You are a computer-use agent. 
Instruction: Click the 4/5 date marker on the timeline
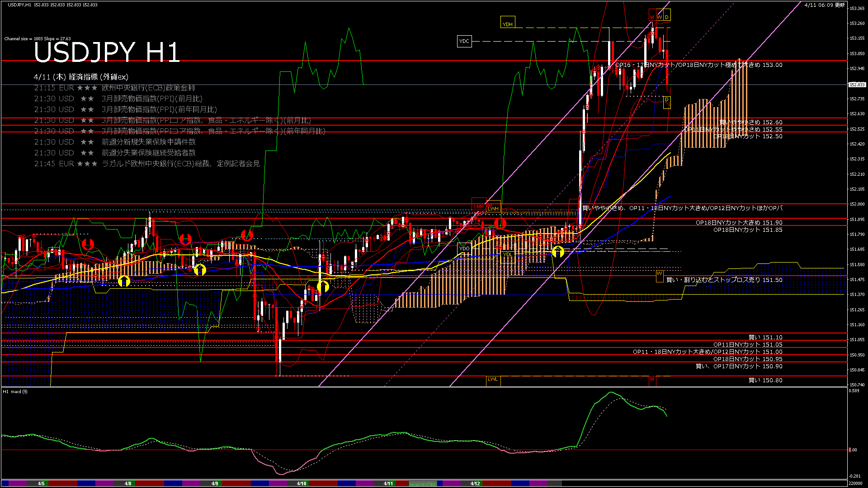tap(41, 483)
